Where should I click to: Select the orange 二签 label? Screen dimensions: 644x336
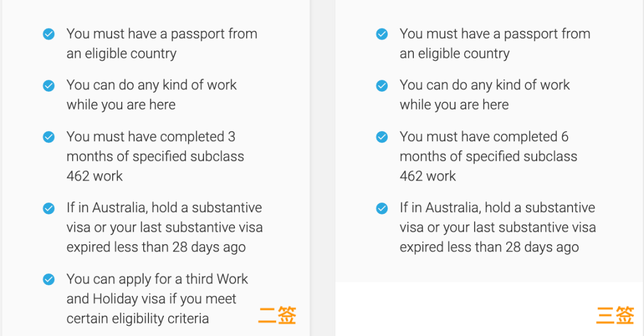click(277, 316)
